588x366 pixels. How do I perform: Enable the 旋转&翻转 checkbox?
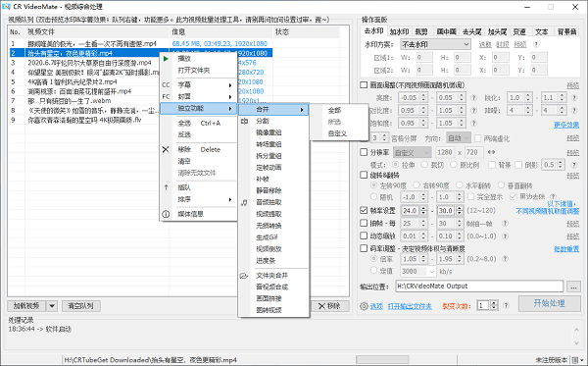pos(364,175)
